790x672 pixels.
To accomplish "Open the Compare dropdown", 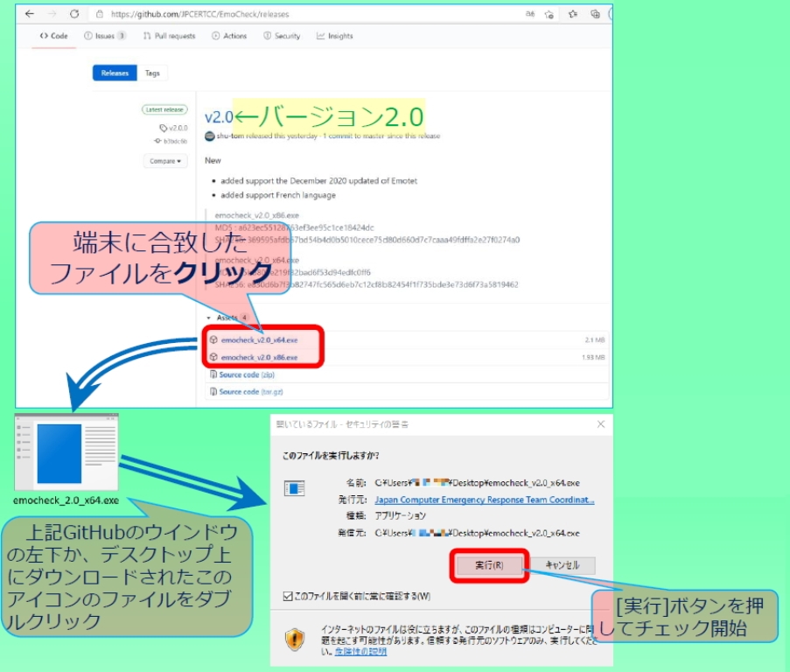I will pyautogui.click(x=164, y=161).
